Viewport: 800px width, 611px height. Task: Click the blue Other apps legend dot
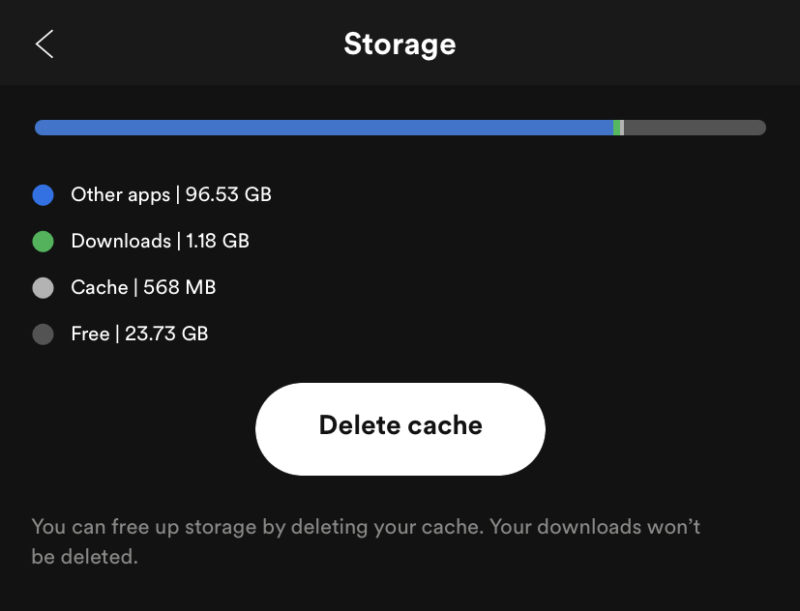click(43, 194)
